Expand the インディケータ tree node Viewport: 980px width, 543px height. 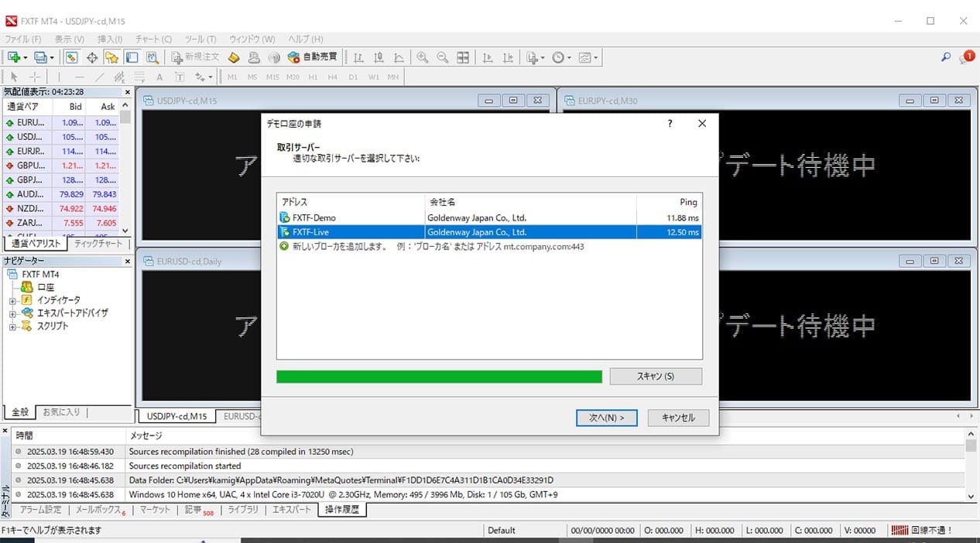tap(12, 300)
